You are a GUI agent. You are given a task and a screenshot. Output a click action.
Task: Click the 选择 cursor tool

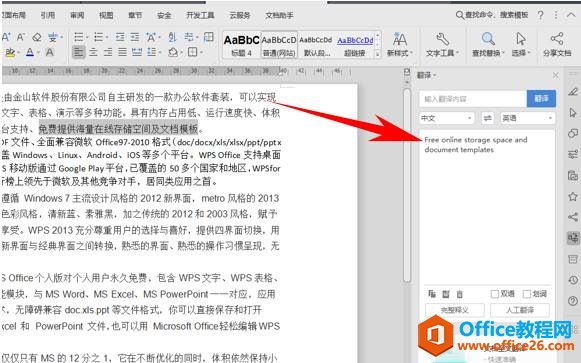tap(521, 44)
